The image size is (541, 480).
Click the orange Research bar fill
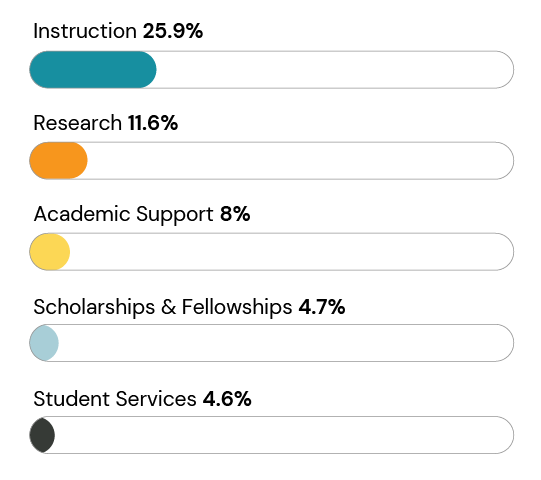click(58, 160)
